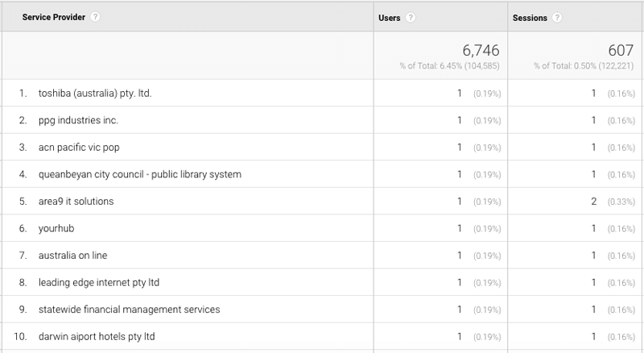Click users count in australia on line row
The height and width of the screenshot is (353, 644).
coord(460,255)
